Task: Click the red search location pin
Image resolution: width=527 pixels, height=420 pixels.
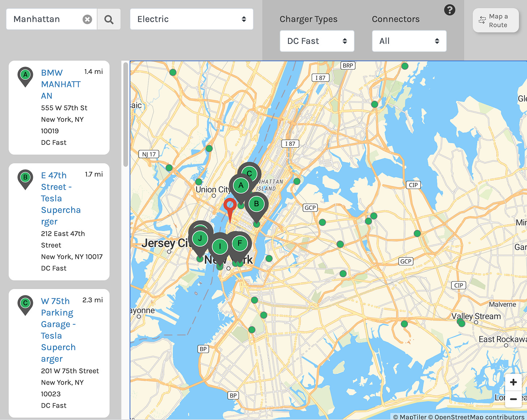Action: 230,206
